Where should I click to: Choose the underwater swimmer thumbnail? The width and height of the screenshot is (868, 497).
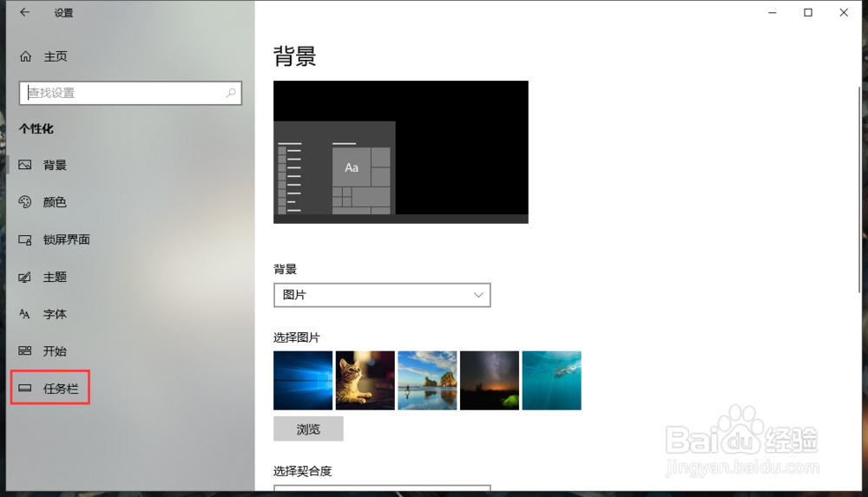551,380
